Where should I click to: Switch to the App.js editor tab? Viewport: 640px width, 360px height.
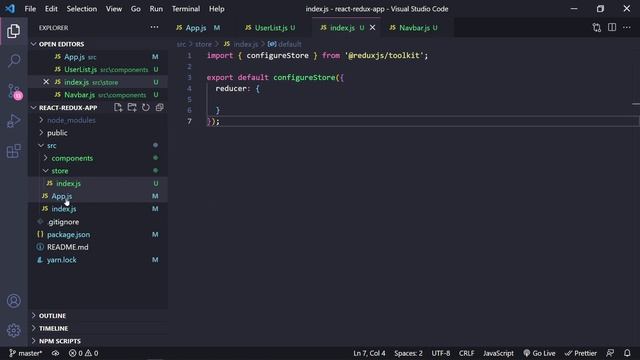tap(198, 28)
